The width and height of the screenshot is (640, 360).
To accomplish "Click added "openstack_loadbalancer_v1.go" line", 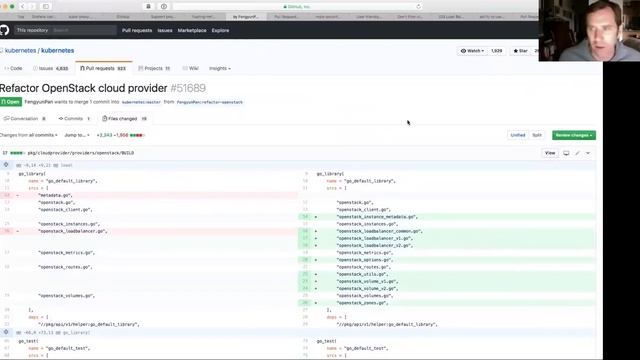I will click(447, 238).
